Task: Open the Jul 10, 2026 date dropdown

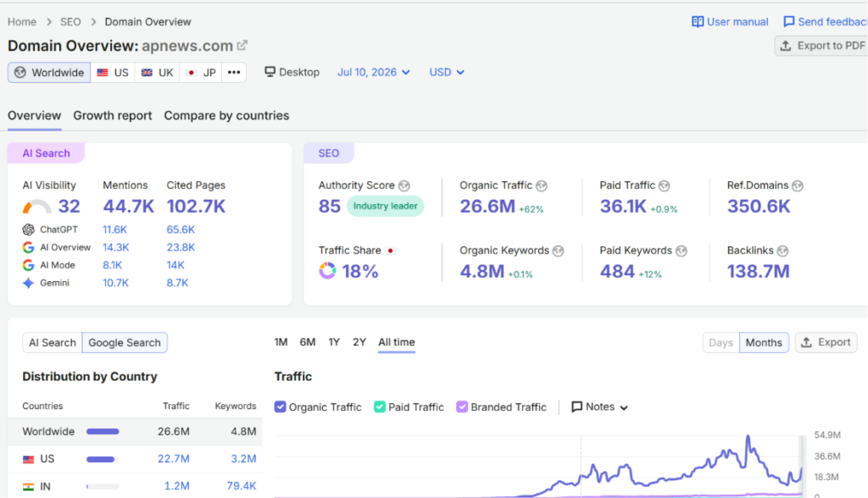Action: click(374, 73)
